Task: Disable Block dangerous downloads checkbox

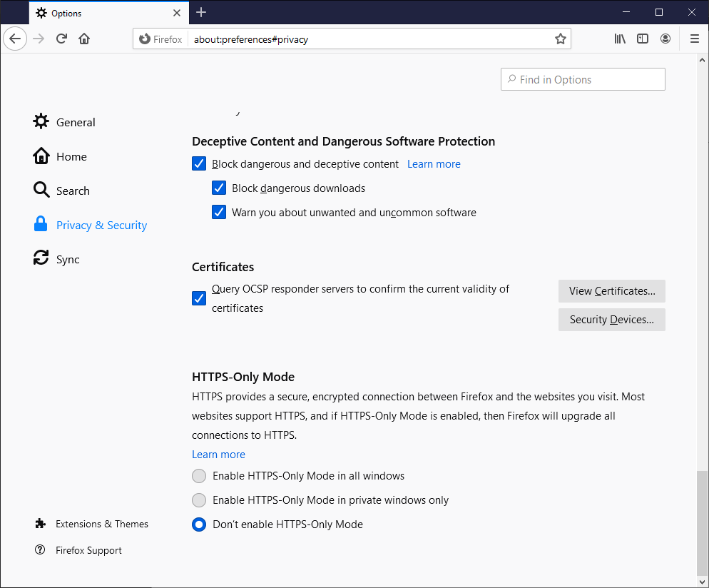Action: [219, 188]
